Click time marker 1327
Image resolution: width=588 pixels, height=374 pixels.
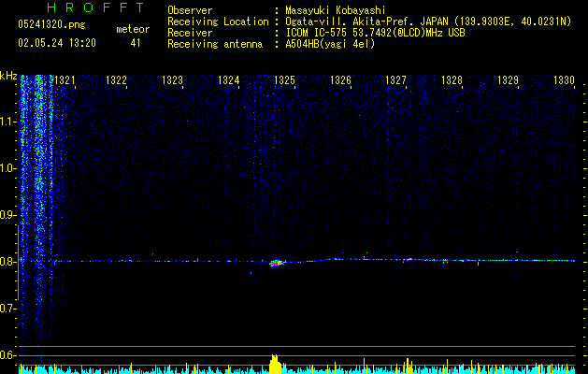coord(396,80)
